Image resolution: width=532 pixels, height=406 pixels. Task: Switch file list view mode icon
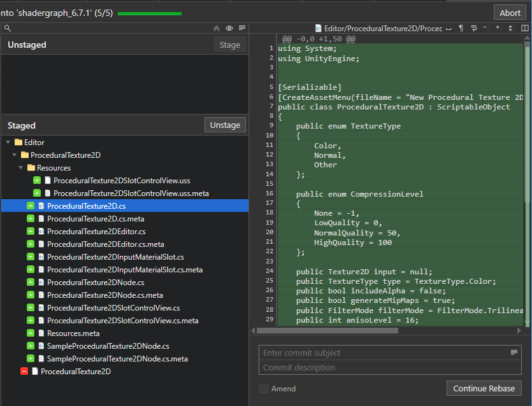coord(242,28)
